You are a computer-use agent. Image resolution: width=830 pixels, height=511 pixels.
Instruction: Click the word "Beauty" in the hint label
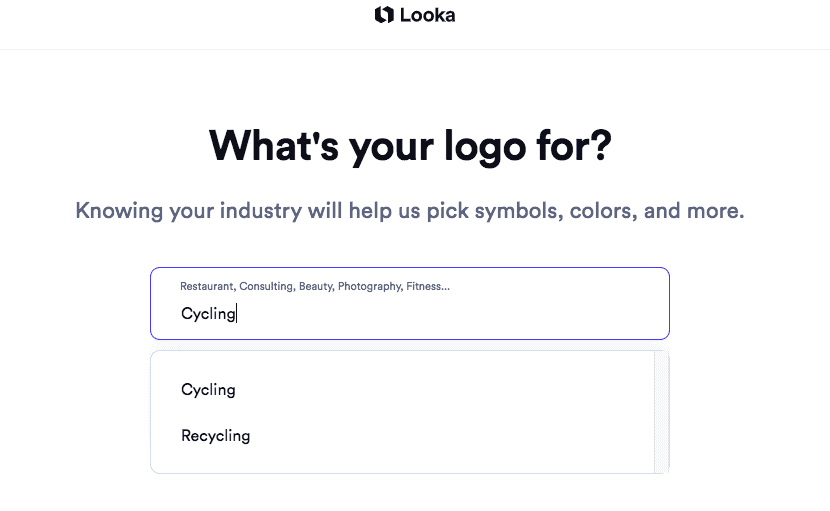click(x=315, y=287)
